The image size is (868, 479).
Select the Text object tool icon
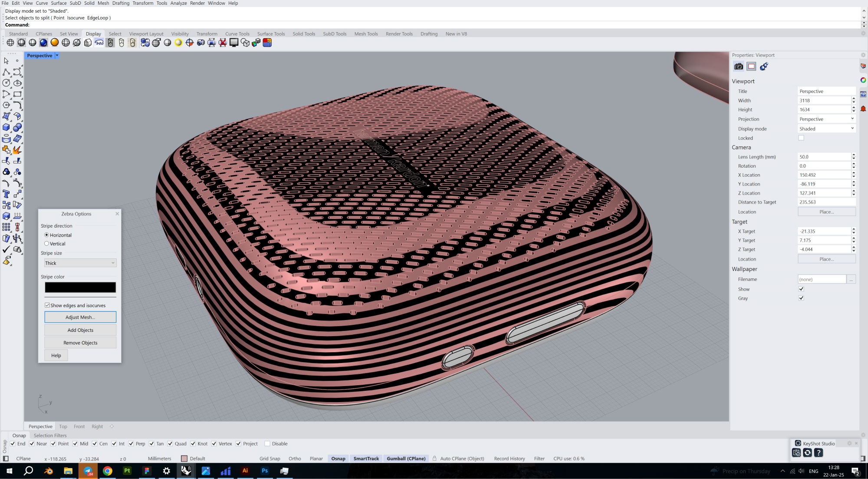coord(6,194)
